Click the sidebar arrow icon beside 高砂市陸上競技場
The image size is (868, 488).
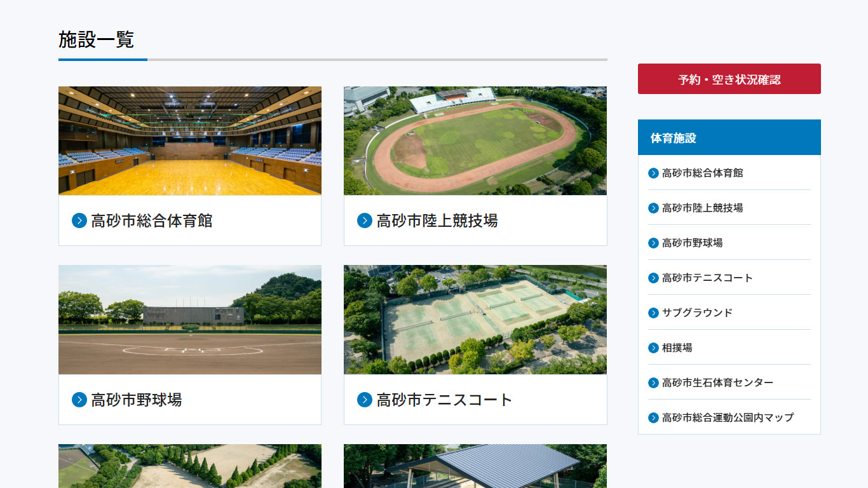653,208
